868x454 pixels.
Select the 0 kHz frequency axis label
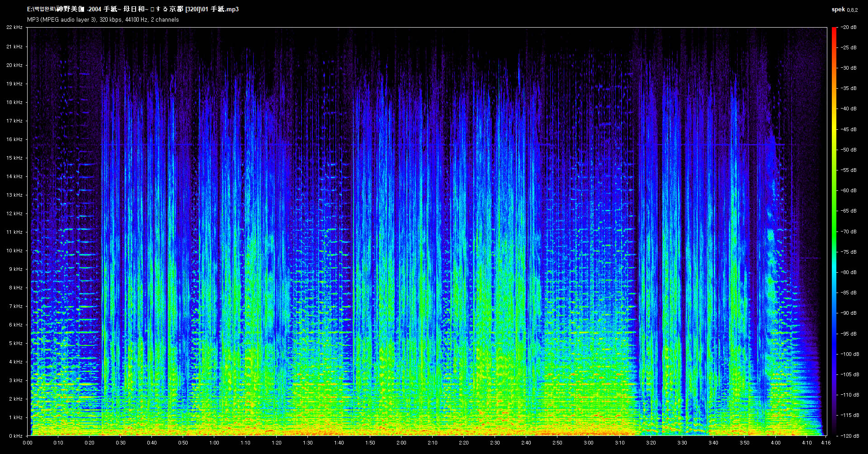point(16,436)
